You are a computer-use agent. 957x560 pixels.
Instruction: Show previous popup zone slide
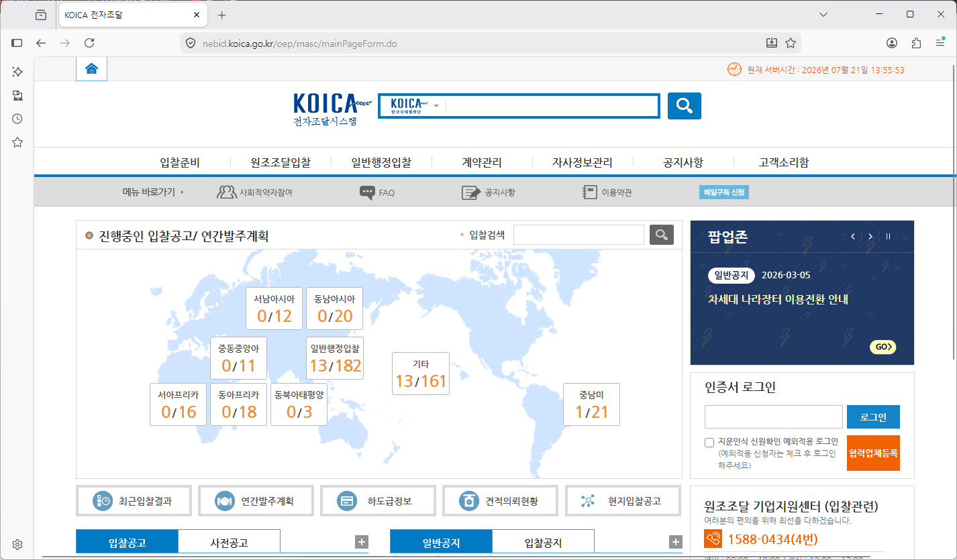point(853,237)
